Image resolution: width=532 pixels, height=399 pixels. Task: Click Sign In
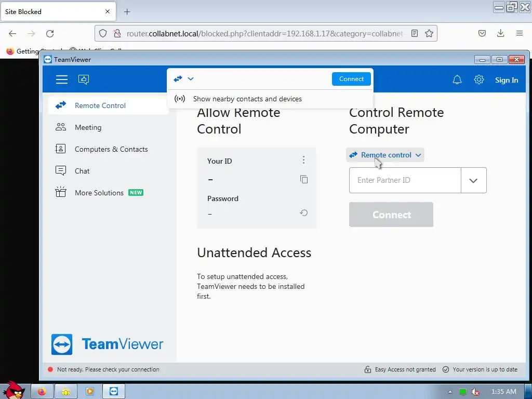tap(506, 80)
